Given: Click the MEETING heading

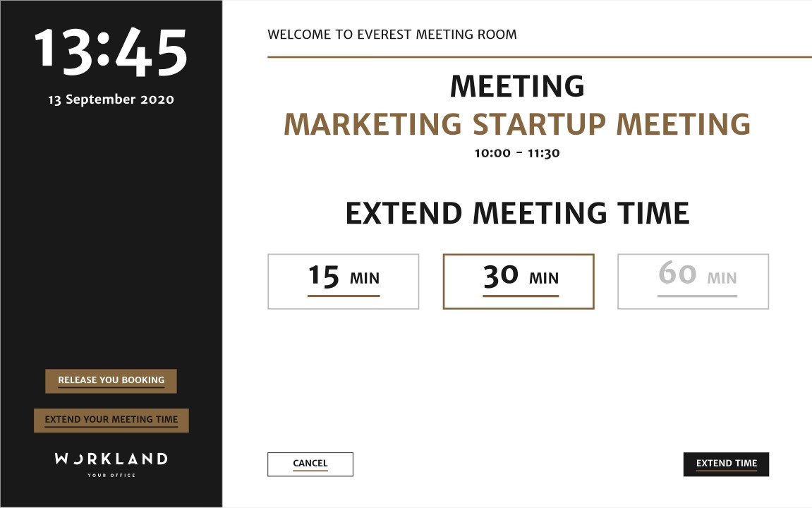Looking at the screenshot, I should click(517, 87).
